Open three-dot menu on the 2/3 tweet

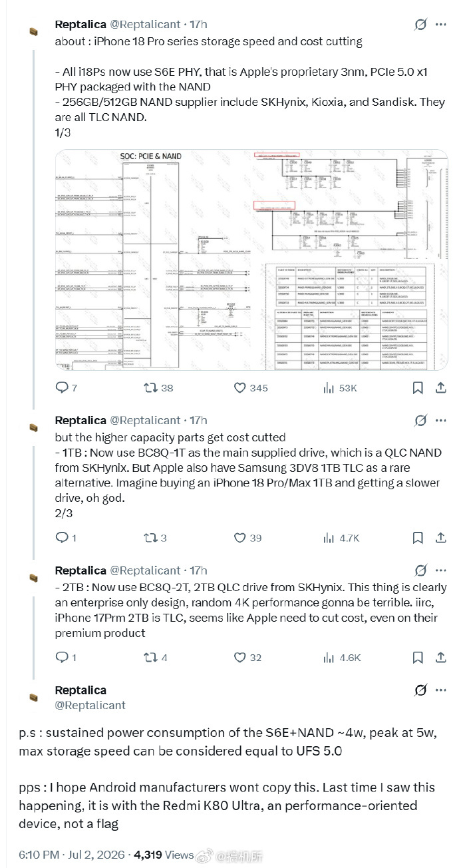coord(440,421)
